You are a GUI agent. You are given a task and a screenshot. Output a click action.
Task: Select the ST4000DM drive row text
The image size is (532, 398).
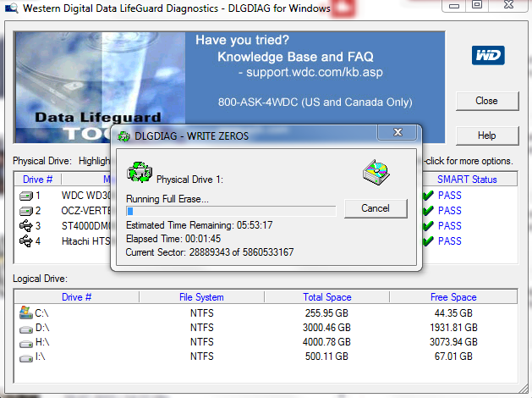click(x=86, y=226)
